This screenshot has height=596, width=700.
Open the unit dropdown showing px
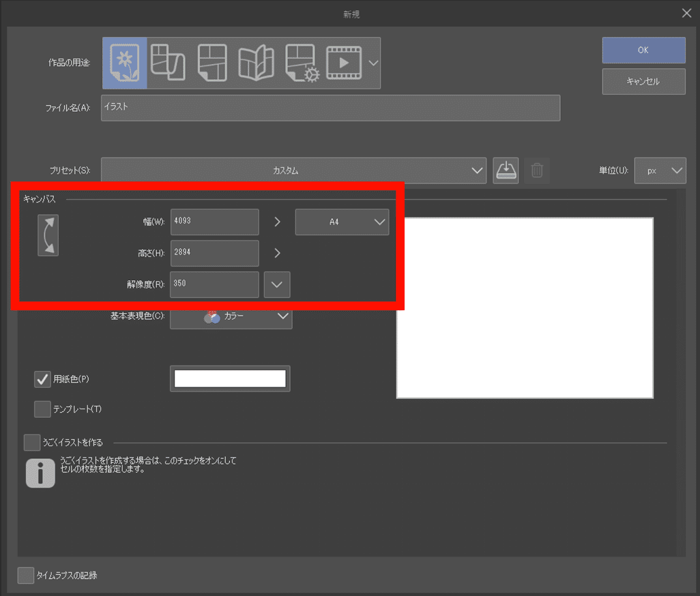(x=660, y=170)
